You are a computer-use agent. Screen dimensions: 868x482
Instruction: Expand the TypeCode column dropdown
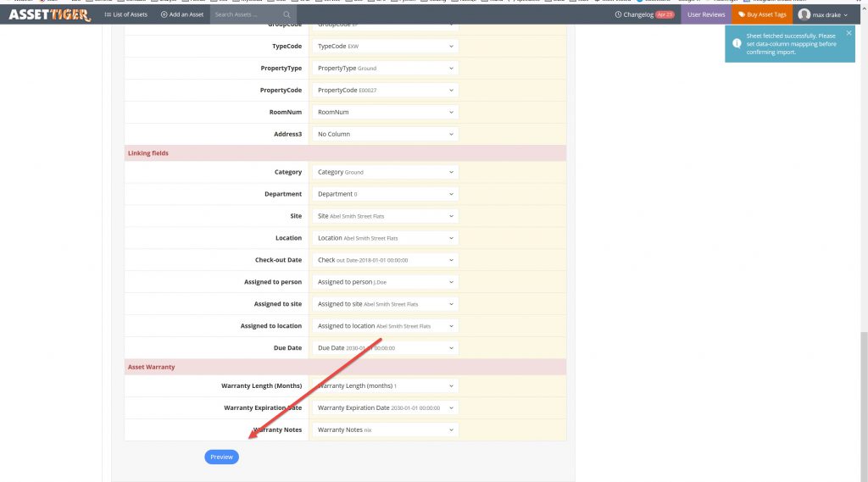pyautogui.click(x=385, y=47)
